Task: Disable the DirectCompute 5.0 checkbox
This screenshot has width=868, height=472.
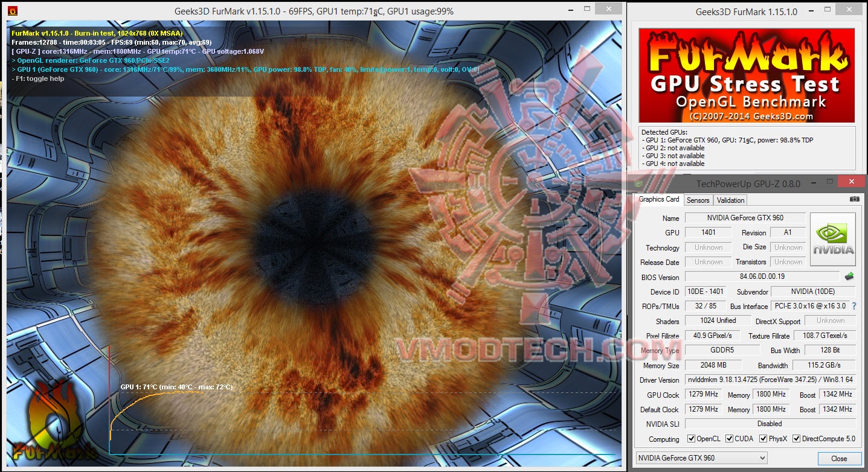Action: tap(797, 439)
